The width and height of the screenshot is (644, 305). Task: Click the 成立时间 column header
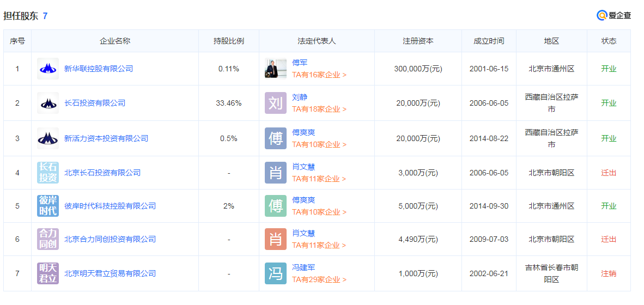coord(489,41)
